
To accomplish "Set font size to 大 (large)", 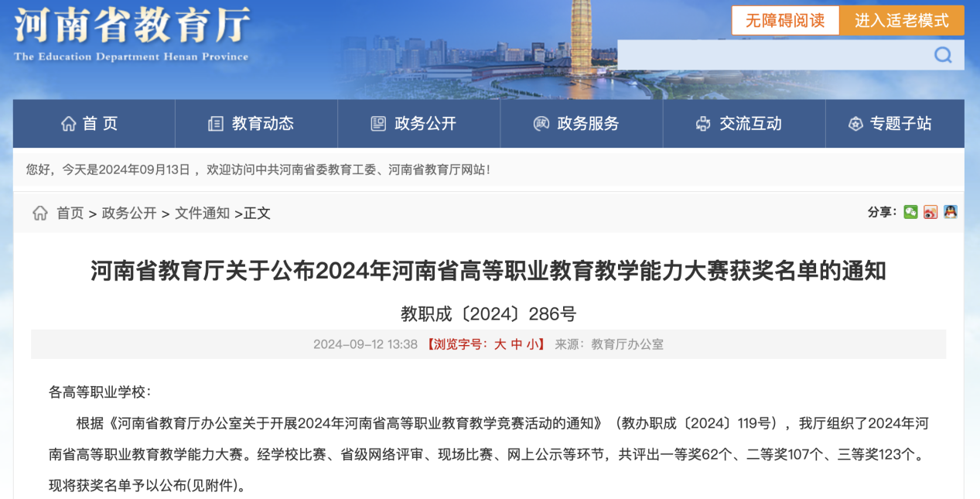I will pos(500,344).
